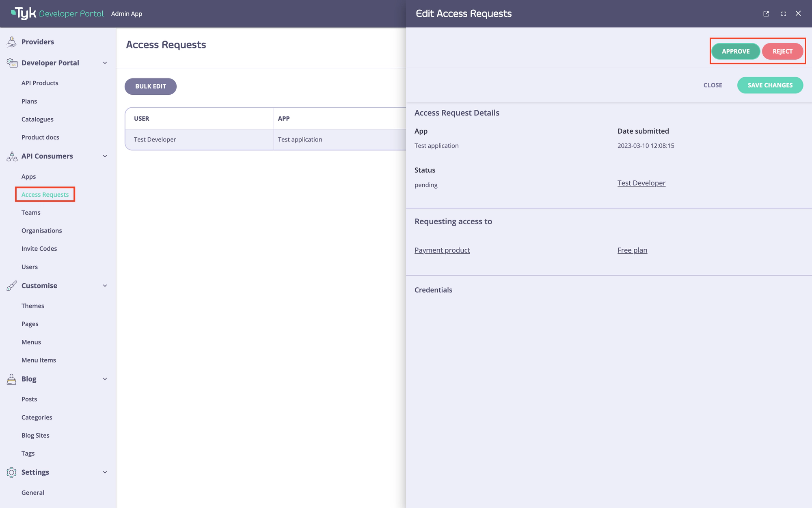The width and height of the screenshot is (812, 508).
Task: Open the Payment product link
Action: point(442,250)
